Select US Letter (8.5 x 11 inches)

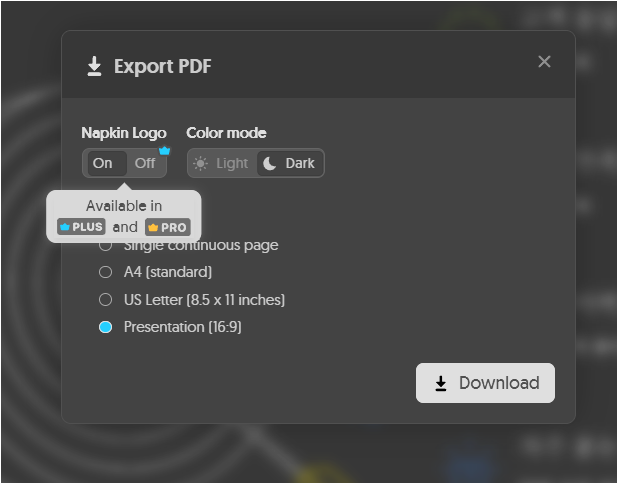point(106,299)
